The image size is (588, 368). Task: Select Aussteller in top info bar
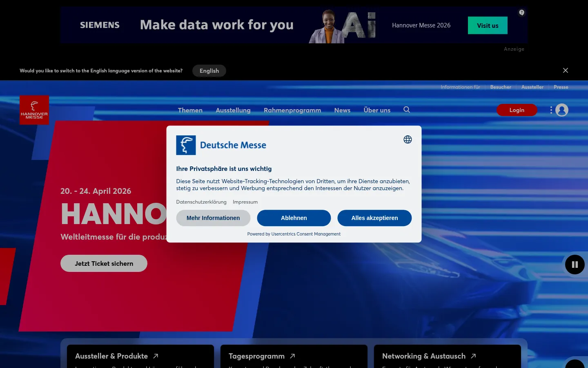(x=532, y=87)
